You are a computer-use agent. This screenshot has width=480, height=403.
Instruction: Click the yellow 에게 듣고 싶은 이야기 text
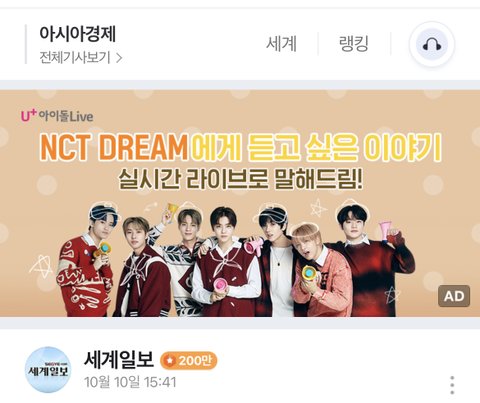coord(316,147)
